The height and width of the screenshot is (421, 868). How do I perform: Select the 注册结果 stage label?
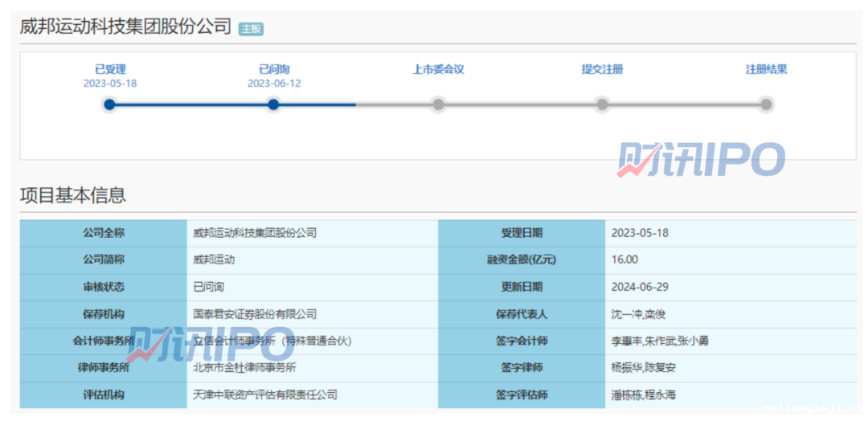point(766,70)
